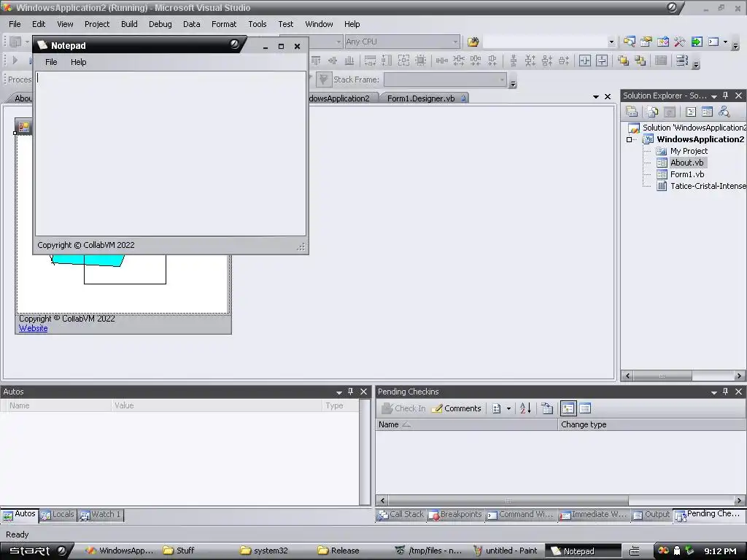This screenshot has width=747, height=560.
Task: Click View Designer icon in Solution Explorer
Action: point(708,112)
